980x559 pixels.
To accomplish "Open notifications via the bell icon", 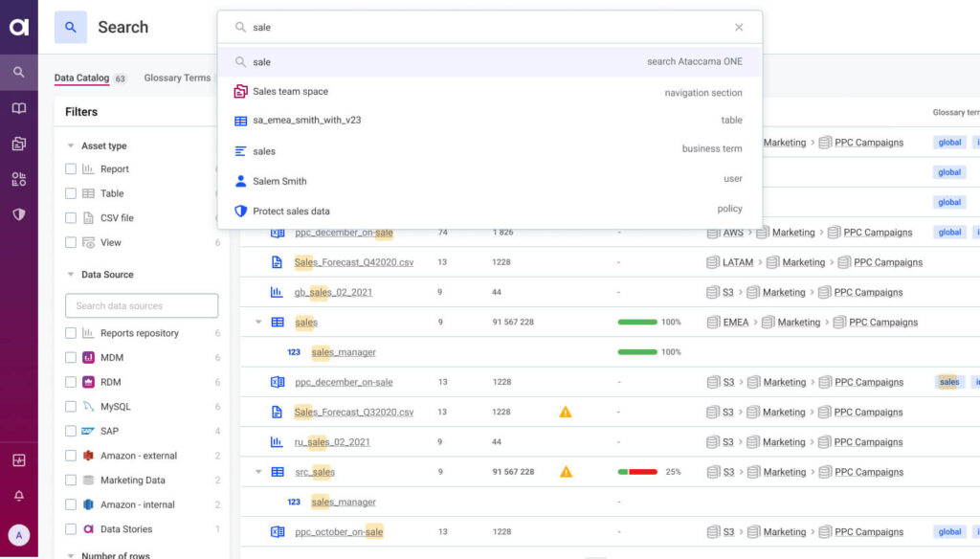I will [x=19, y=495].
